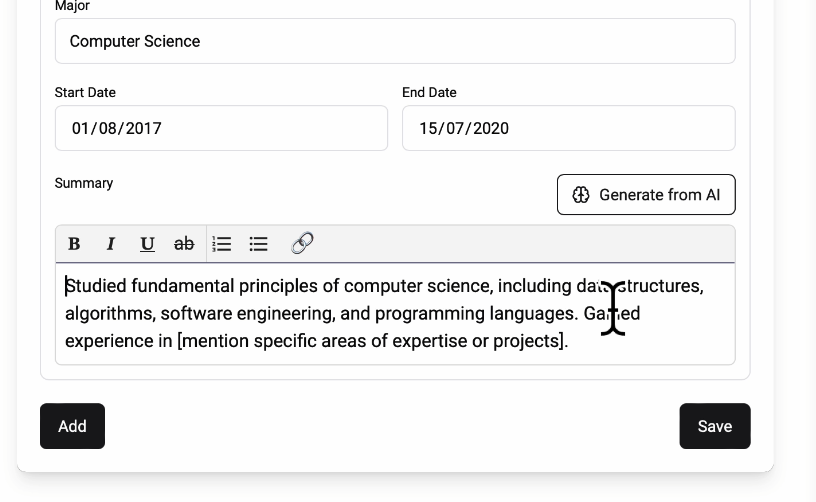Select the day 15 in End Date
Viewport: 816px width, 502px height.
(429, 128)
